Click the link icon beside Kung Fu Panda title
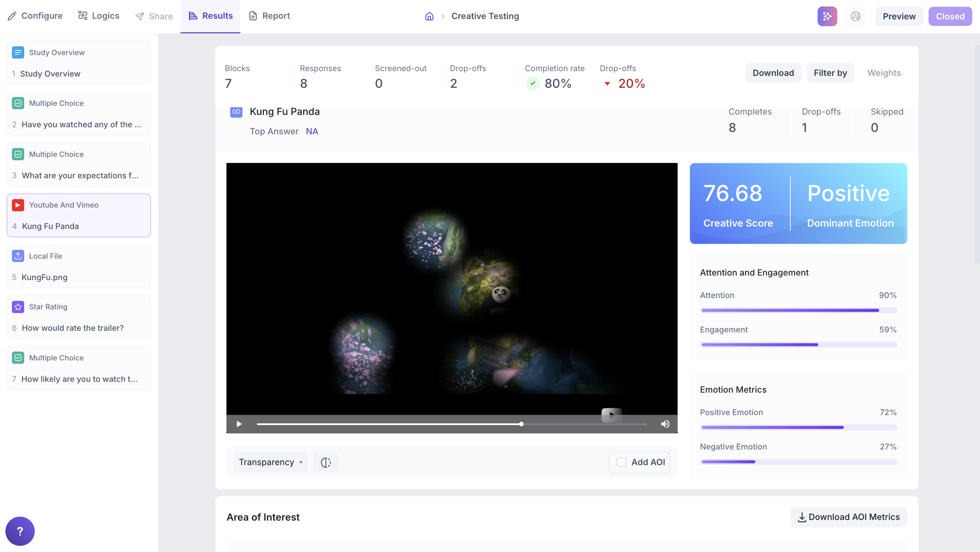 click(236, 112)
